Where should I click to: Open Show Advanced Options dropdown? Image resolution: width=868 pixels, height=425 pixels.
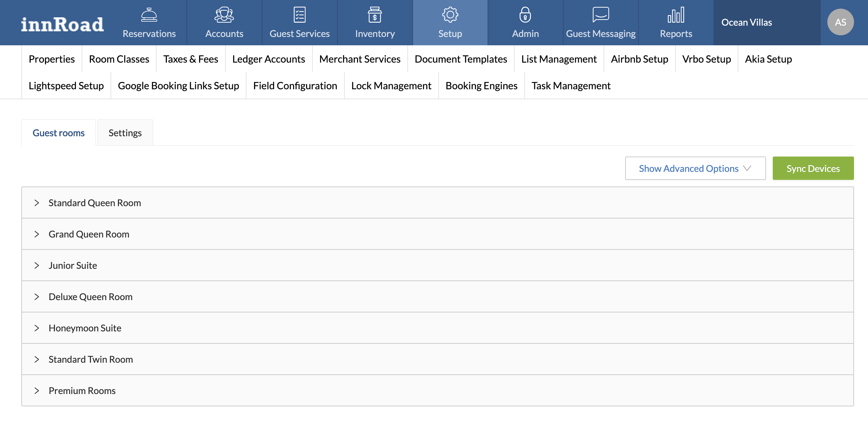point(695,168)
